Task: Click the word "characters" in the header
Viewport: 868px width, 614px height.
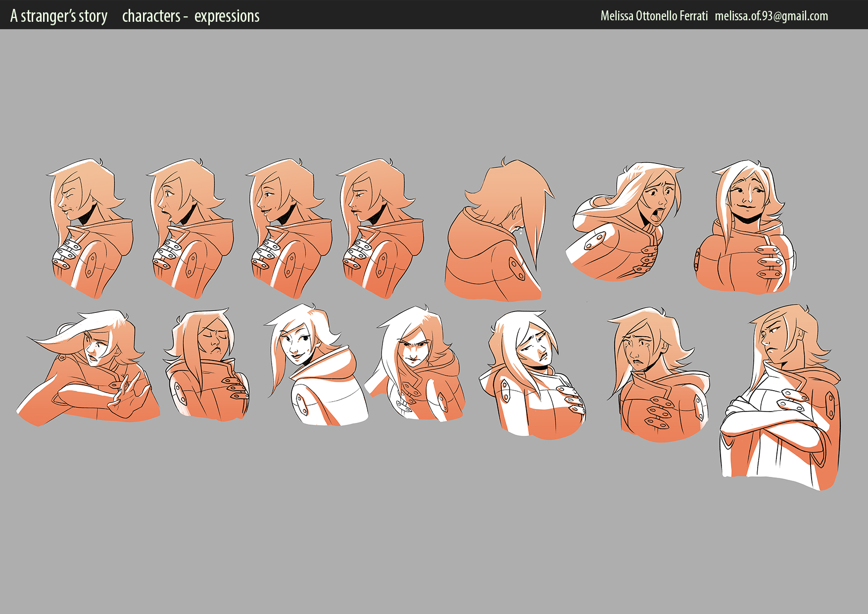Action: click(x=151, y=16)
